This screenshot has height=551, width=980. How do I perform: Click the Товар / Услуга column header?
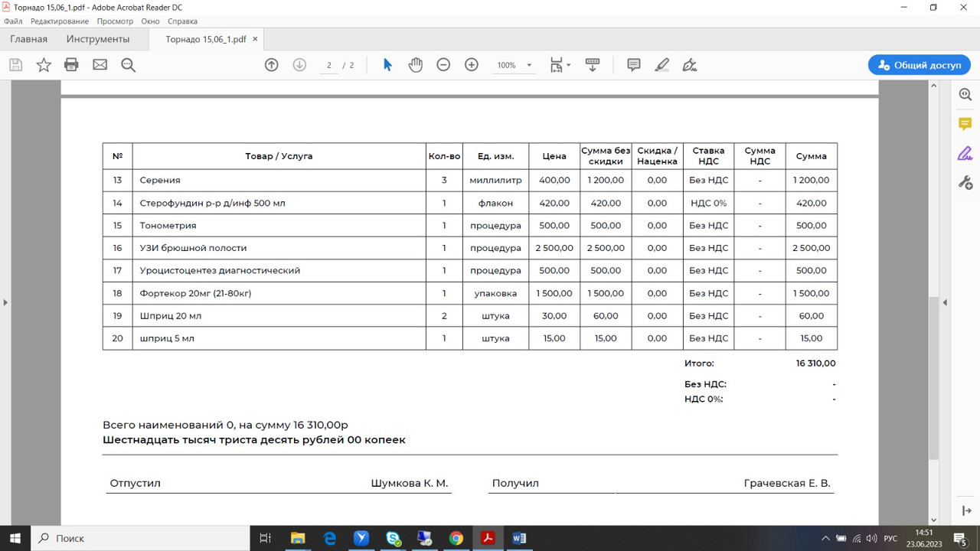[x=279, y=156]
